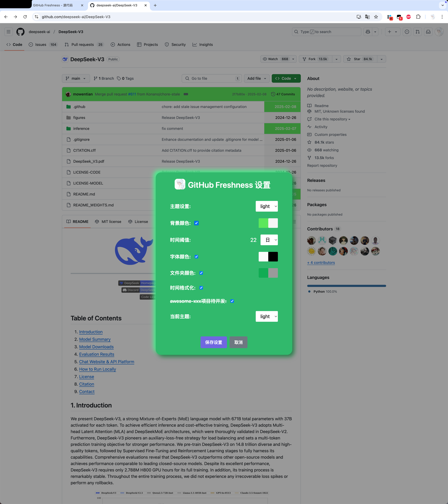Open the hamburger navigation menu

coord(8,32)
